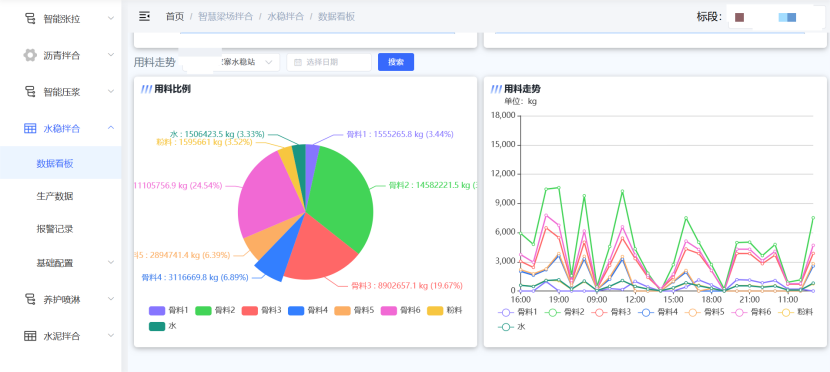This screenshot has width=830, height=372.
Task: Expand the 水泥拌合 menu chevron
Action: 111,335
